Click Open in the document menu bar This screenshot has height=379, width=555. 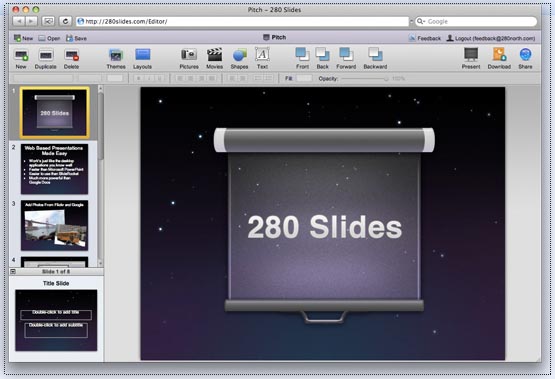(x=49, y=38)
